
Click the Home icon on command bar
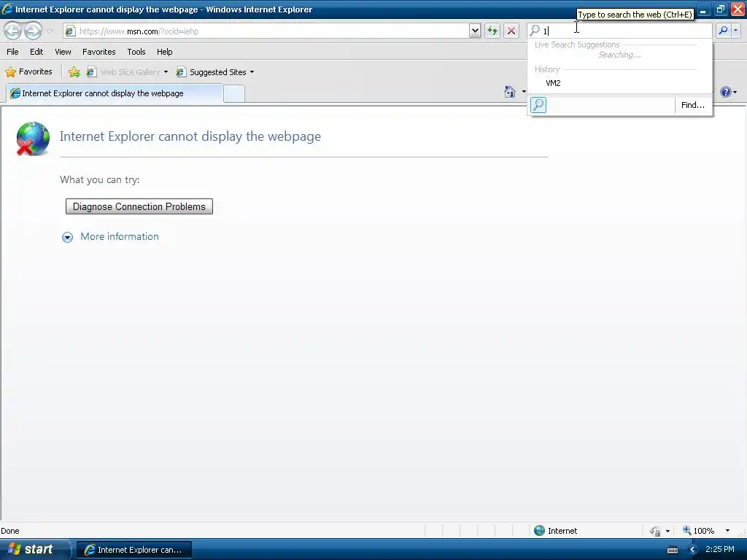[510, 91]
